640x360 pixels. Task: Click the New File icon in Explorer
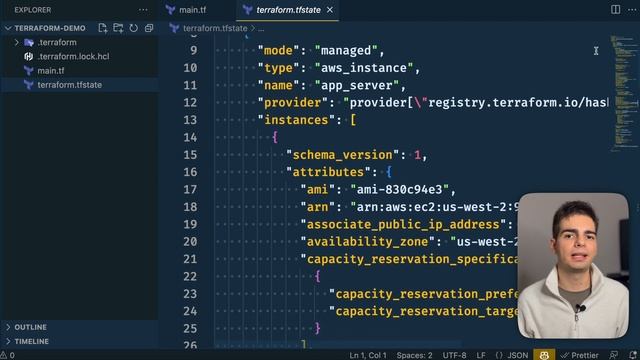pyautogui.click(x=102, y=28)
